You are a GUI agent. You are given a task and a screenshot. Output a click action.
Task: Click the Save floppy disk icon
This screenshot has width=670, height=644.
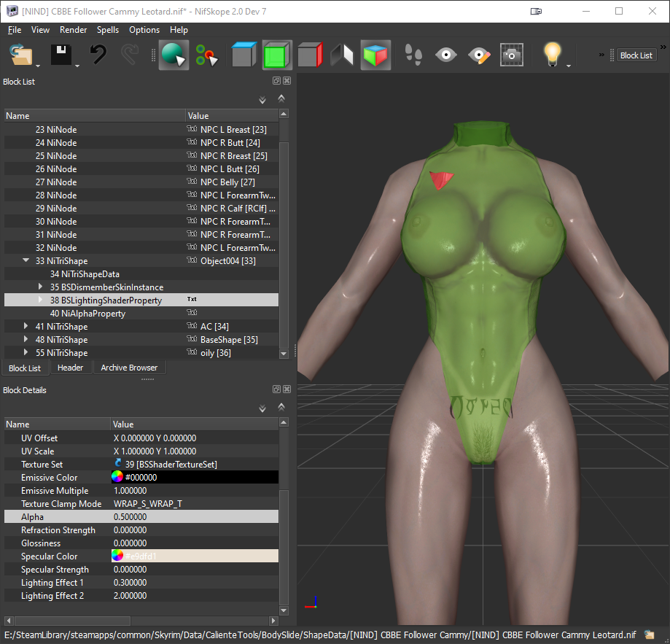61,55
